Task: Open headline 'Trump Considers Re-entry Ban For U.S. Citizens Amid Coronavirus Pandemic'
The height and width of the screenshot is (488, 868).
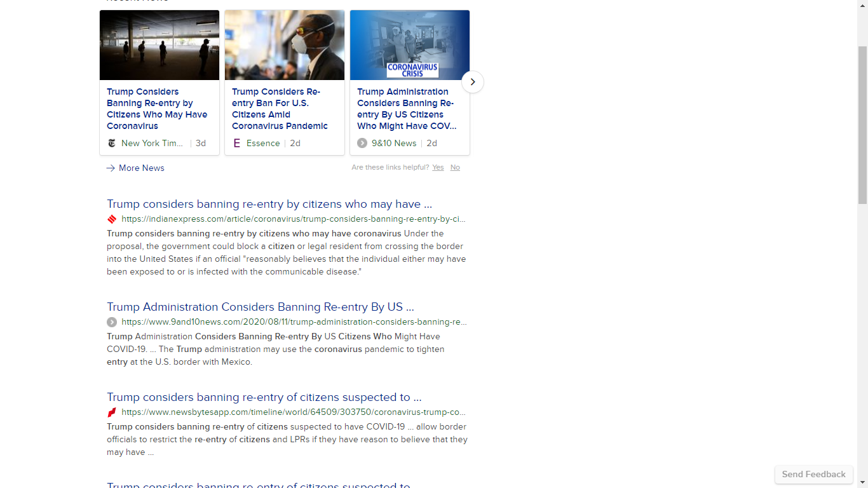Action: tap(280, 109)
